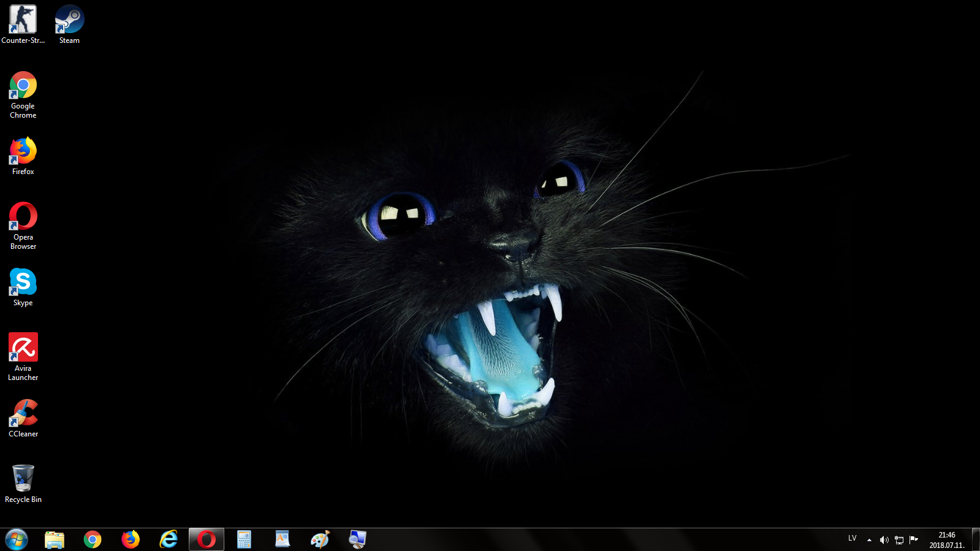Select the Recycle Bin desktop icon

[23, 484]
